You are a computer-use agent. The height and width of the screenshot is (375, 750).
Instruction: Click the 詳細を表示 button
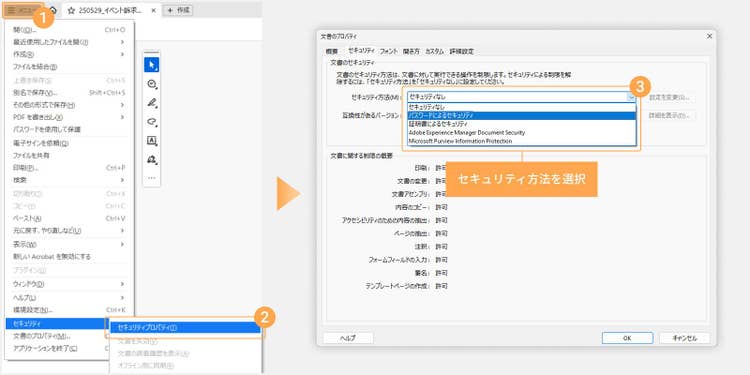click(x=670, y=115)
